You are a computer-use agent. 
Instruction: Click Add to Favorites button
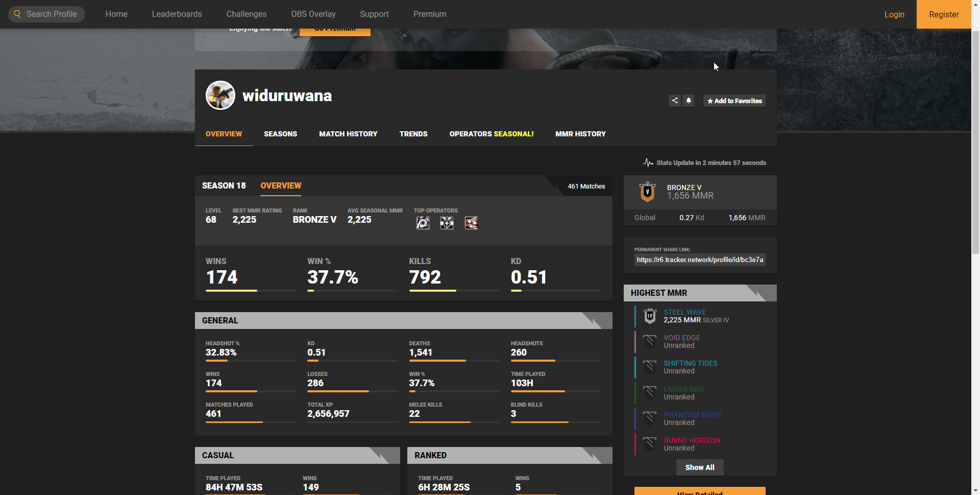coord(734,101)
